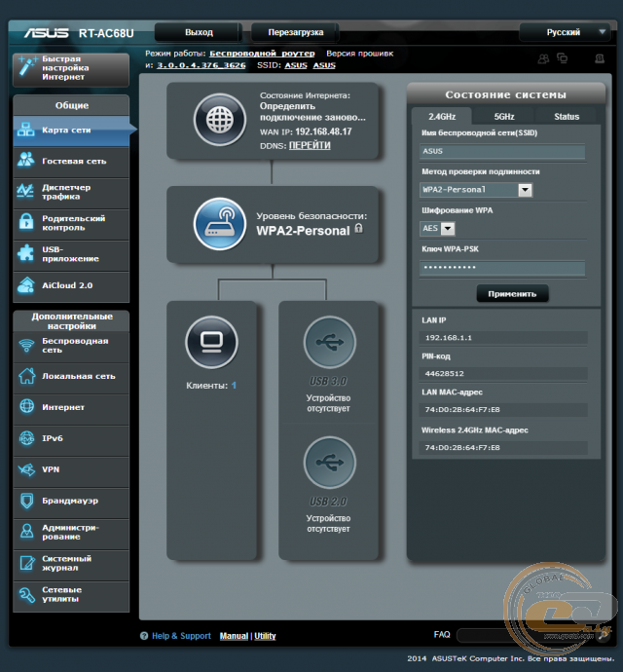Open USB-приложение puzzle piece icon
The image size is (623, 672).
click(x=26, y=254)
